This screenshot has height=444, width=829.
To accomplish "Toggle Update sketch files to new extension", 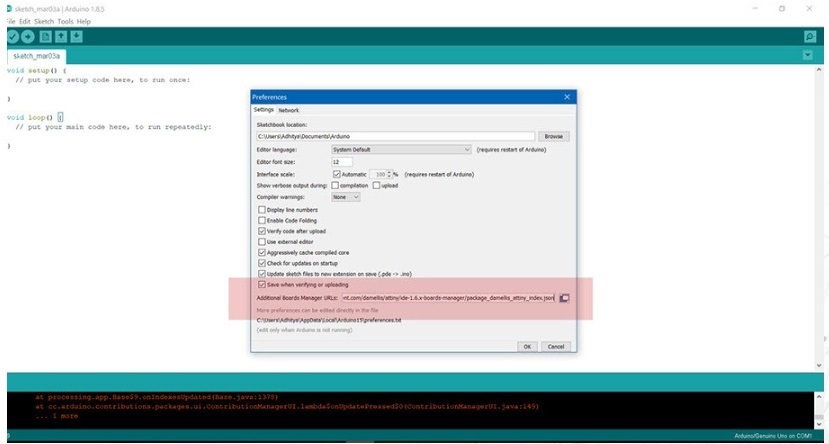I will coord(262,274).
